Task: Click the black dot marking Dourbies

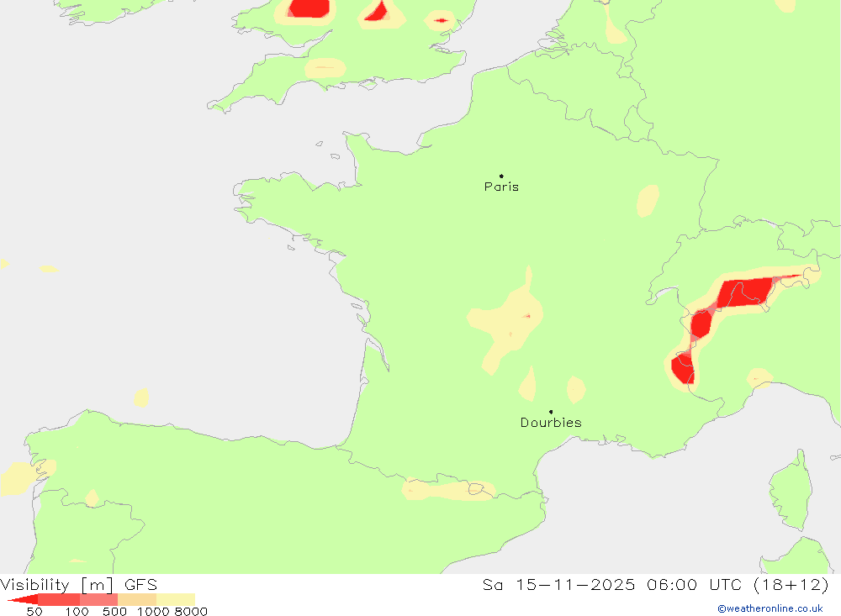Action: (x=551, y=412)
